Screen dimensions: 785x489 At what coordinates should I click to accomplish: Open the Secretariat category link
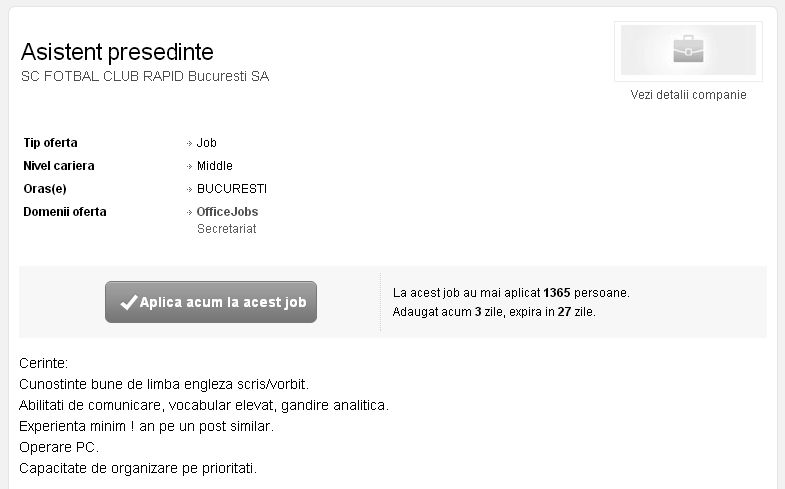pos(226,229)
